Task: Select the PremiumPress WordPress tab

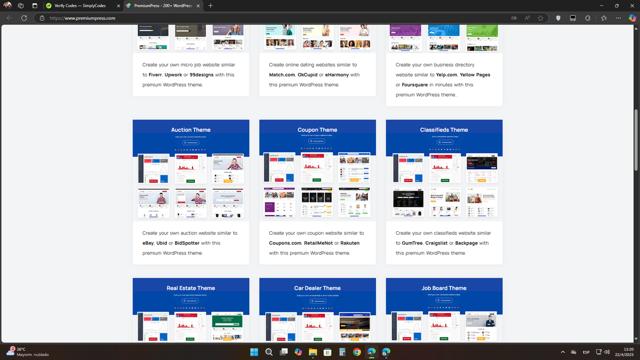Action: [x=162, y=6]
